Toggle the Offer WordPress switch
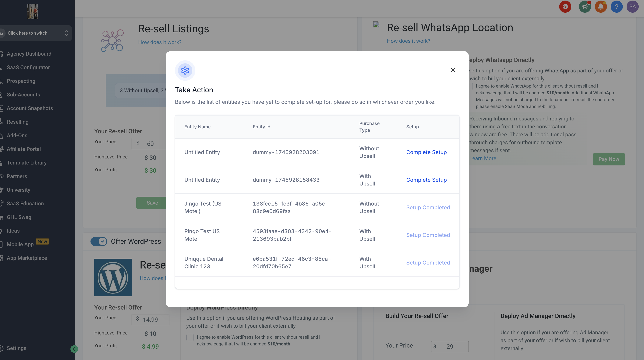The height and width of the screenshot is (360, 644). [99, 241]
